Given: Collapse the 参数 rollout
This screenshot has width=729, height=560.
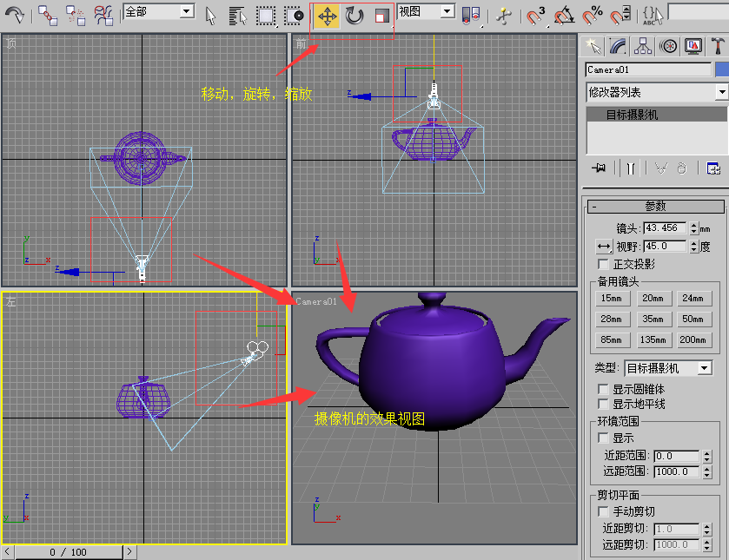Looking at the screenshot, I should [x=655, y=206].
